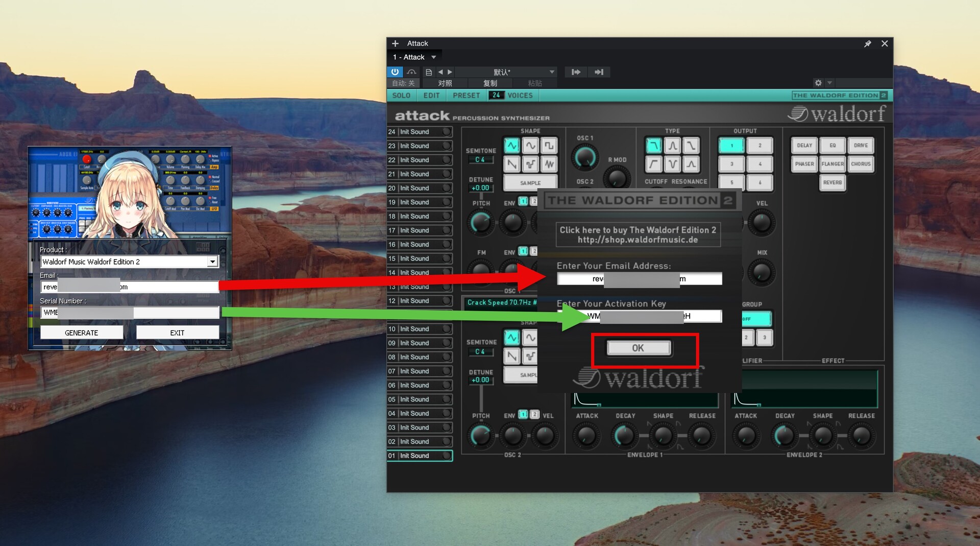
Task: Select third filter Type icon in top row
Action: (691, 146)
